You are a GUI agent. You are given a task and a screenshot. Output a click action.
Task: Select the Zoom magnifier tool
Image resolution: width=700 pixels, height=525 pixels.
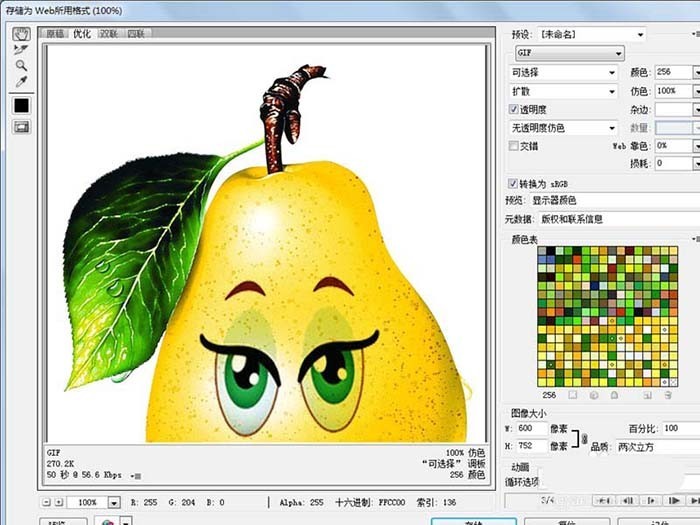(21, 66)
